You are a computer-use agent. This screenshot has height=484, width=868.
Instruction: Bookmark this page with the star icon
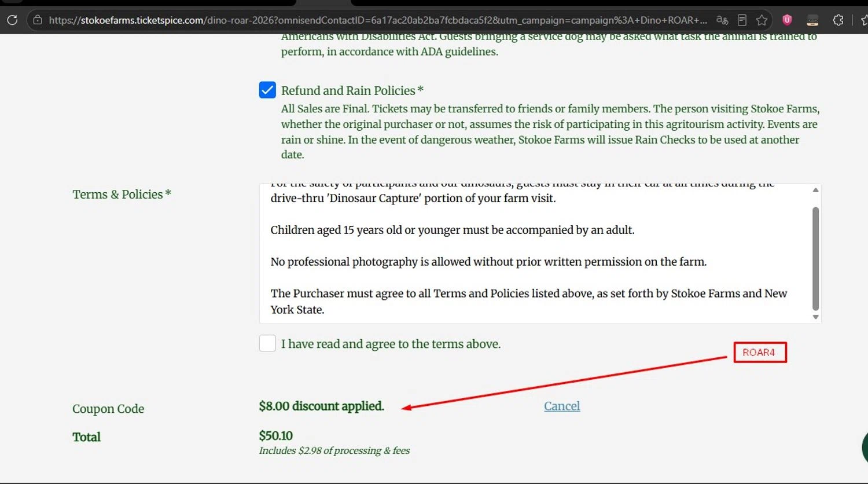762,20
